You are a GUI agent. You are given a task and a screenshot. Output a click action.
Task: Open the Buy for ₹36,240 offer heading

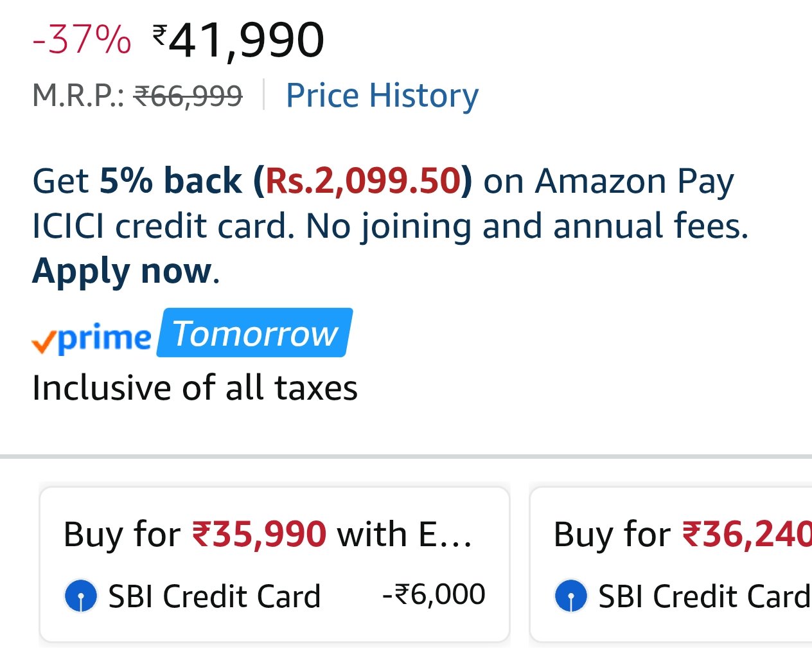pos(681,534)
